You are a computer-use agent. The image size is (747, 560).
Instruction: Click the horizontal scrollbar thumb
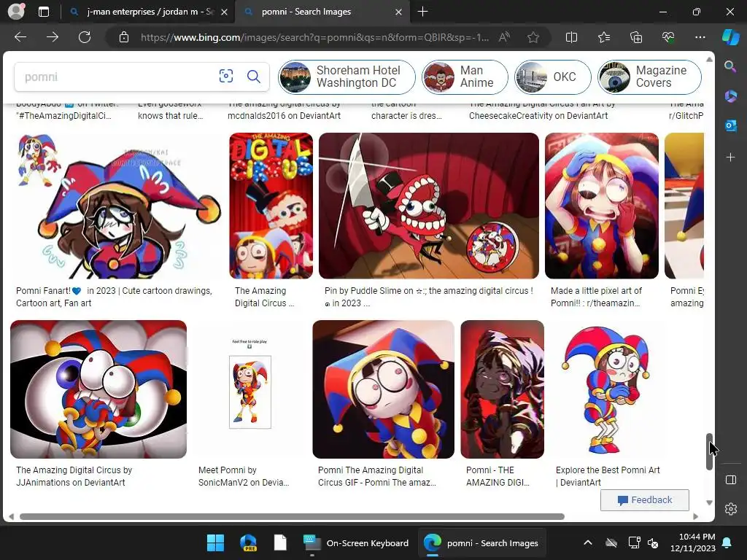coord(292,517)
